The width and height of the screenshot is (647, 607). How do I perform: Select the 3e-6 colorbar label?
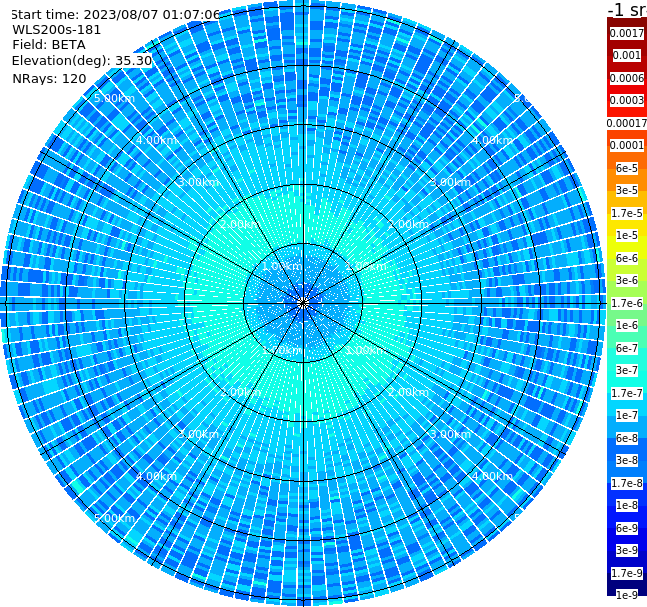click(x=627, y=280)
